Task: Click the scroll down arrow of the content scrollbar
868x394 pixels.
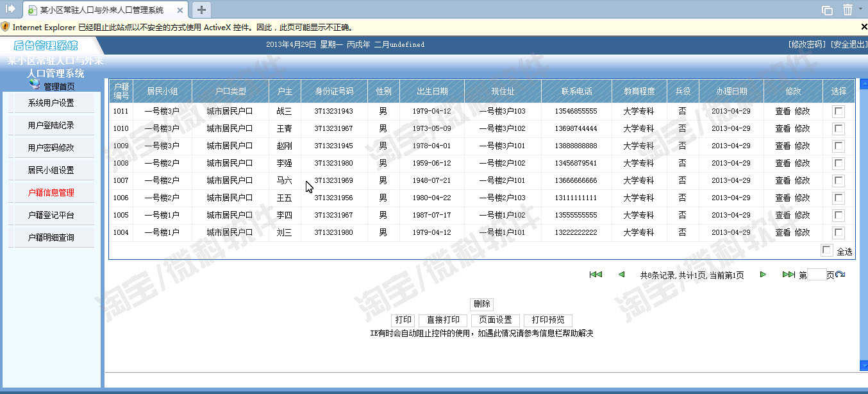Action: pyautogui.click(x=863, y=365)
